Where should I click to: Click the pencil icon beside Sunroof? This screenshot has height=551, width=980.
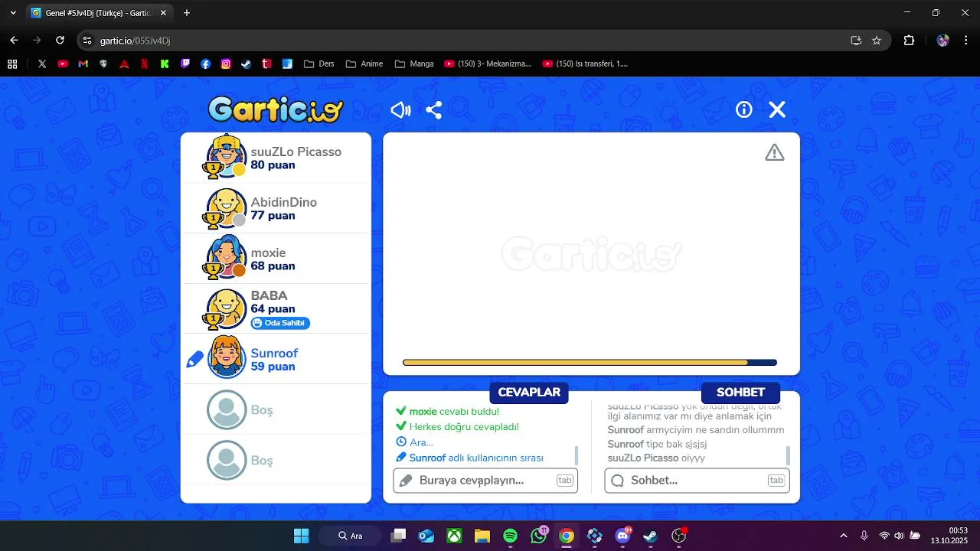[x=195, y=359]
